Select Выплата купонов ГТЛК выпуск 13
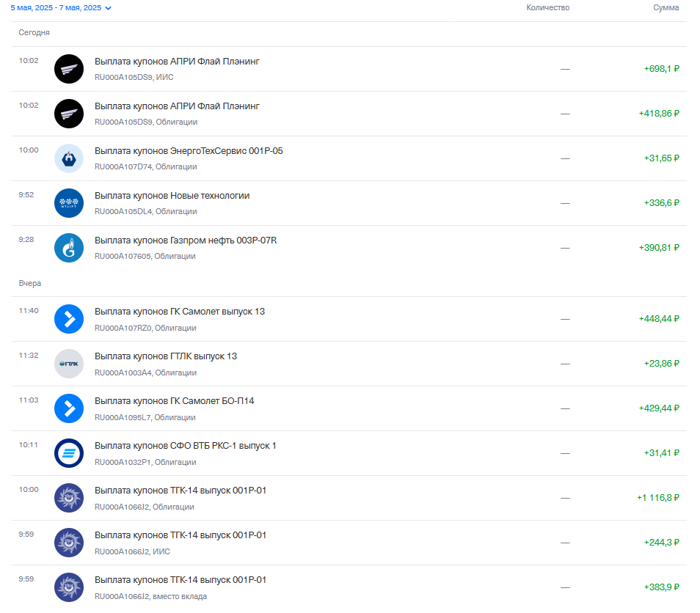Image resolution: width=700 pixels, height=613 pixels. (x=166, y=356)
